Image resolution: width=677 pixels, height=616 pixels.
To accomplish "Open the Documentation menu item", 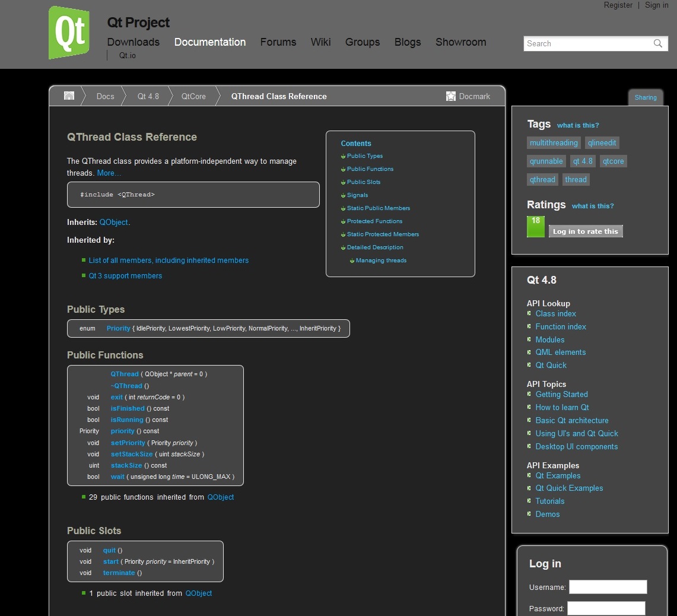I will (x=210, y=42).
